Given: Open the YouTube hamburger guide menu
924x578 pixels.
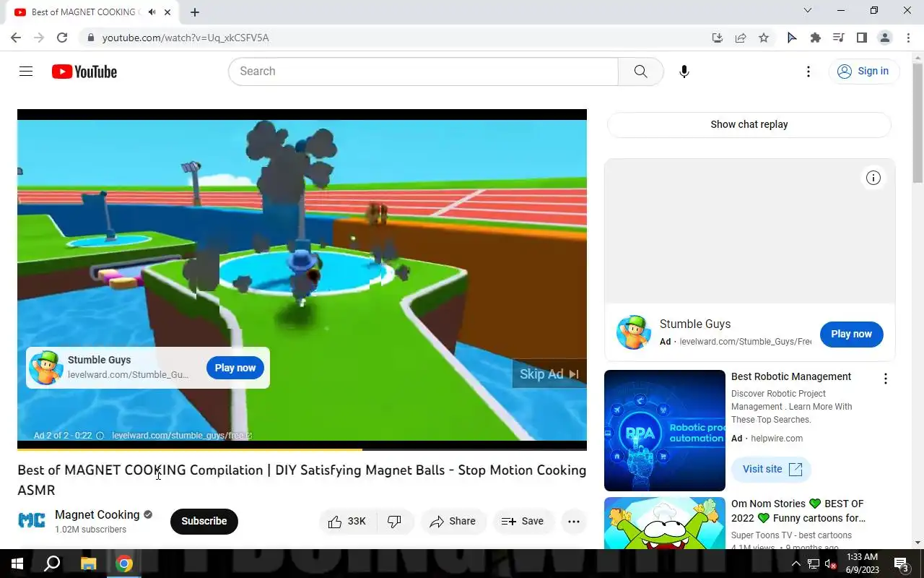Looking at the screenshot, I should [26, 72].
